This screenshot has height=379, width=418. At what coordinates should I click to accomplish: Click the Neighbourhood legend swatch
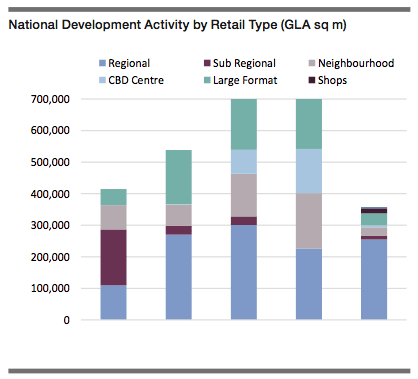coord(312,63)
